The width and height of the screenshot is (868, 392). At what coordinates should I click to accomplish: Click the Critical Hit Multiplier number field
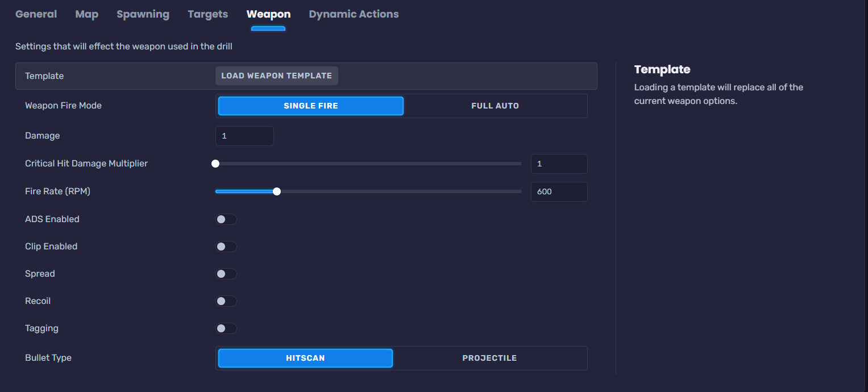click(558, 164)
